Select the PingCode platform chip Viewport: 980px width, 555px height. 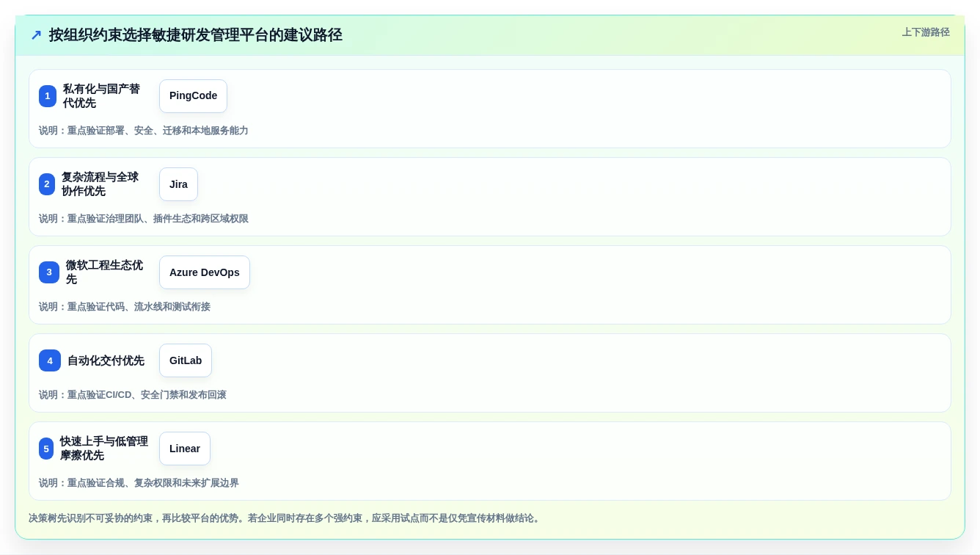pos(193,96)
